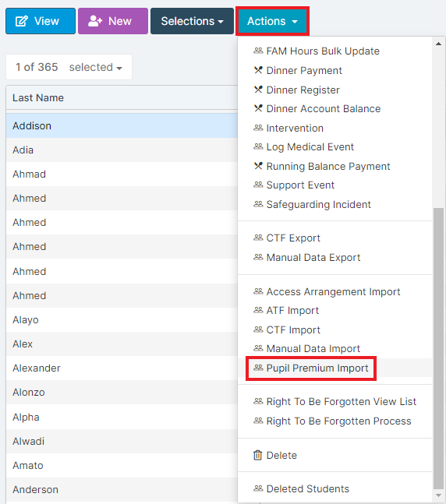This screenshot has height=504, width=446.
Task: Click the people icon beside CTF Export
Action: (x=258, y=238)
